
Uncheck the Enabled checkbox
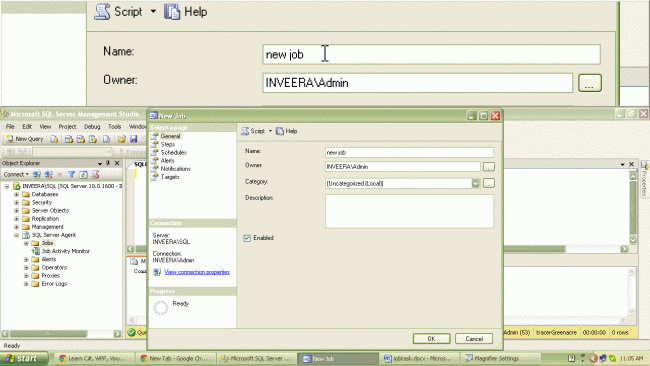click(x=247, y=238)
